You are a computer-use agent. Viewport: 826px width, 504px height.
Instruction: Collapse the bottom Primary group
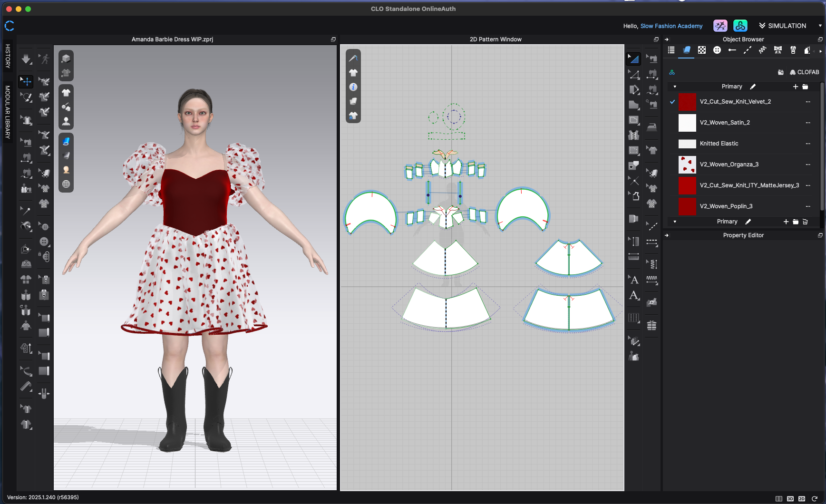[x=675, y=222]
